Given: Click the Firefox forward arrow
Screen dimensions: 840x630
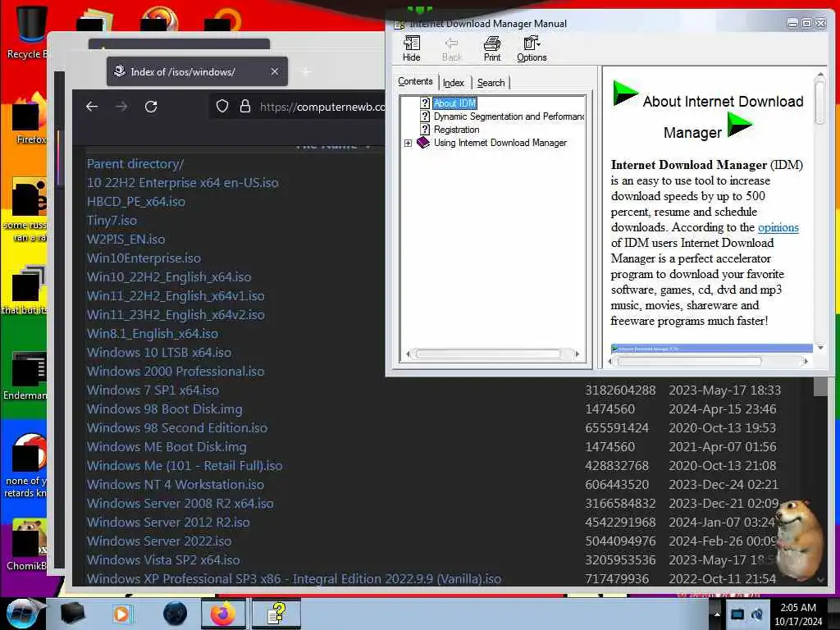Looking at the screenshot, I should [121, 107].
